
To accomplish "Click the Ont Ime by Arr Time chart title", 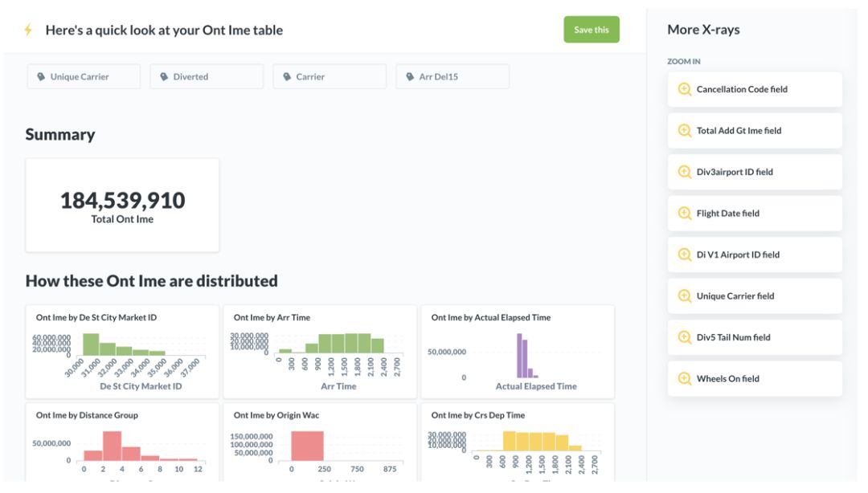I will (272, 317).
